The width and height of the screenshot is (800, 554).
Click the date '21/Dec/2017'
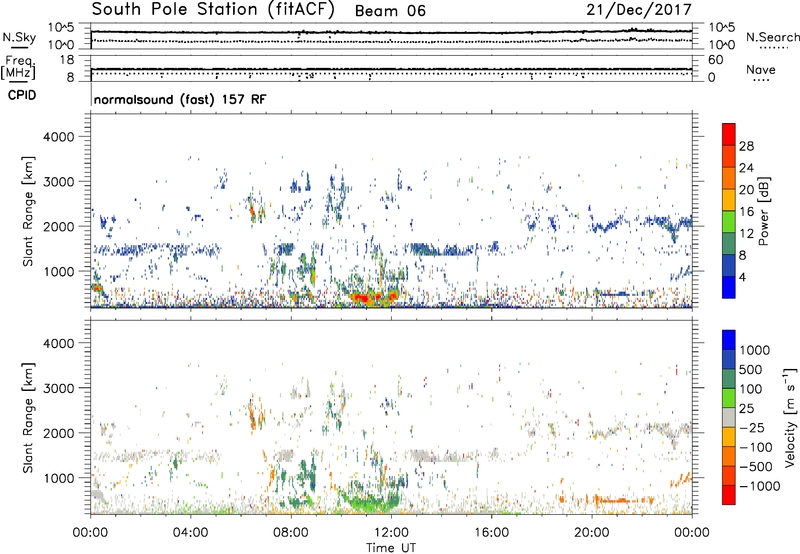[639, 10]
